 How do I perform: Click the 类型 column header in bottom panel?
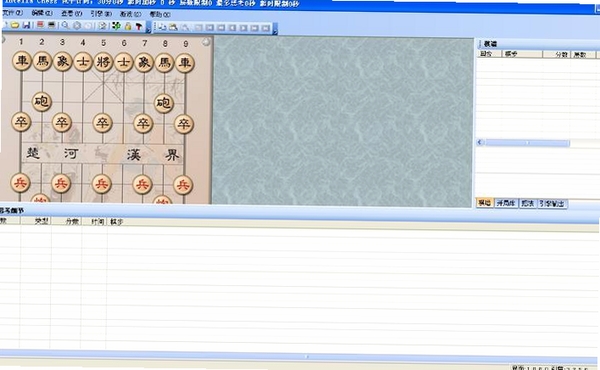pyautogui.click(x=36, y=221)
